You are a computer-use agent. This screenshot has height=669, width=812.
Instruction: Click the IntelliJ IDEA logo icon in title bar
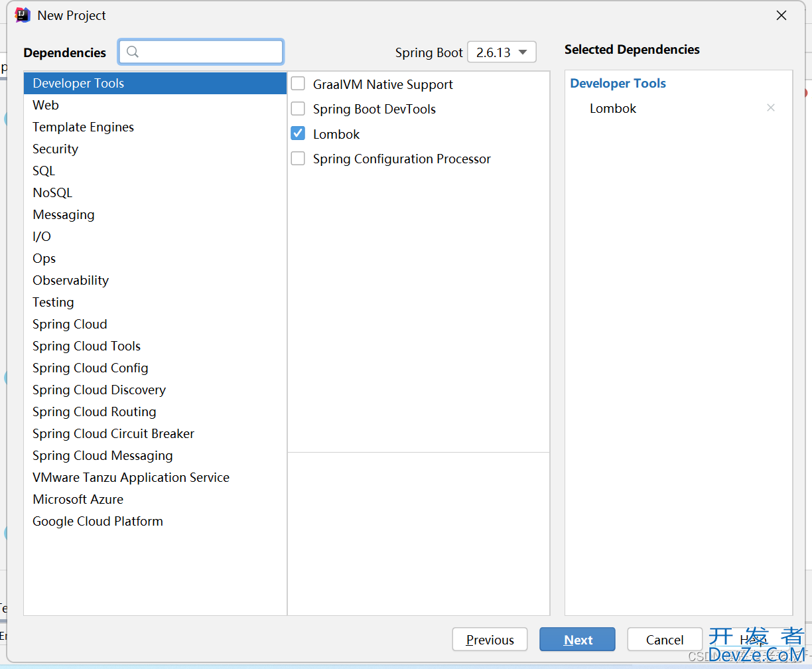point(23,15)
